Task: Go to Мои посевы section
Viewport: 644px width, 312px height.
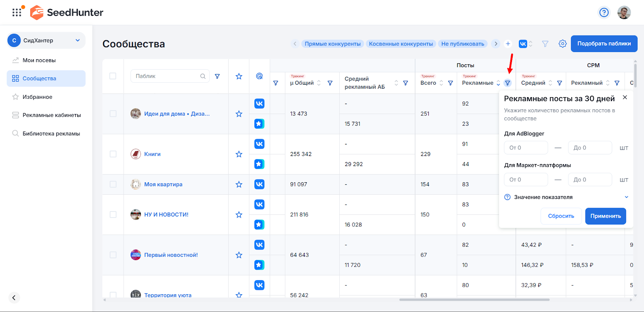Action: tap(39, 60)
